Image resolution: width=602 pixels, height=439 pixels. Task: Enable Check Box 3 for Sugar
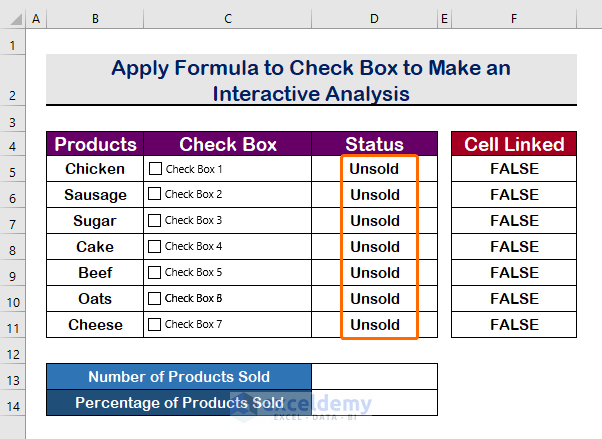point(155,221)
